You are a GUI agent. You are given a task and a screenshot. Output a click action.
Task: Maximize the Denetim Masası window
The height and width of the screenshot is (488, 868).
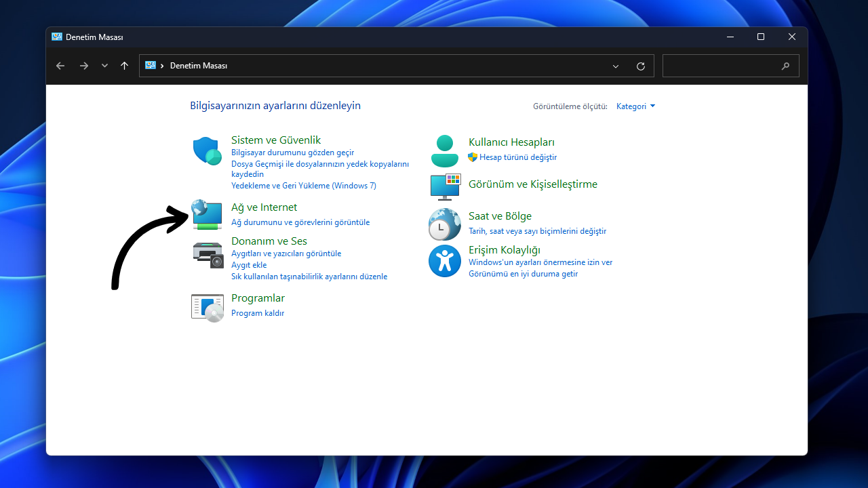click(x=761, y=37)
